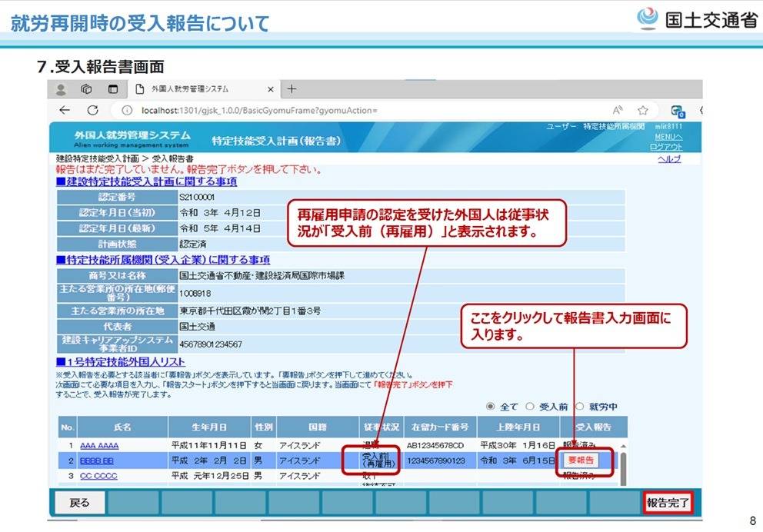Reload the page with refresh icon
Screen dimensions: 763x532
[92, 110]
